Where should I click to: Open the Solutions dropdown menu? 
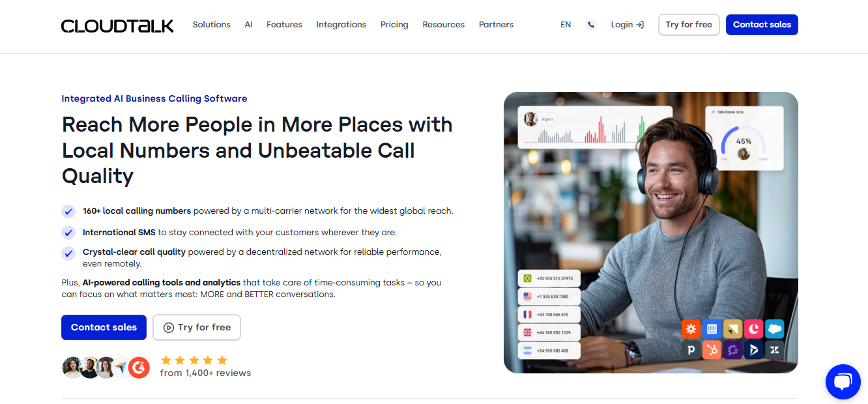coord(211,24)
